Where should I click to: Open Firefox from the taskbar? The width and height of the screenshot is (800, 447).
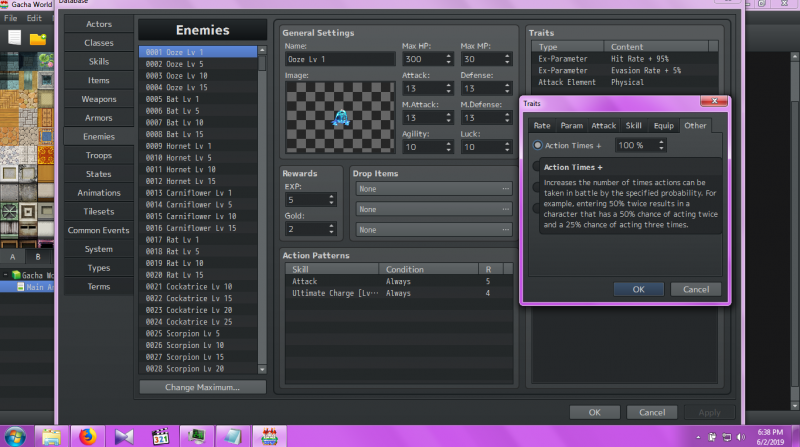click(x=87, y=437)
